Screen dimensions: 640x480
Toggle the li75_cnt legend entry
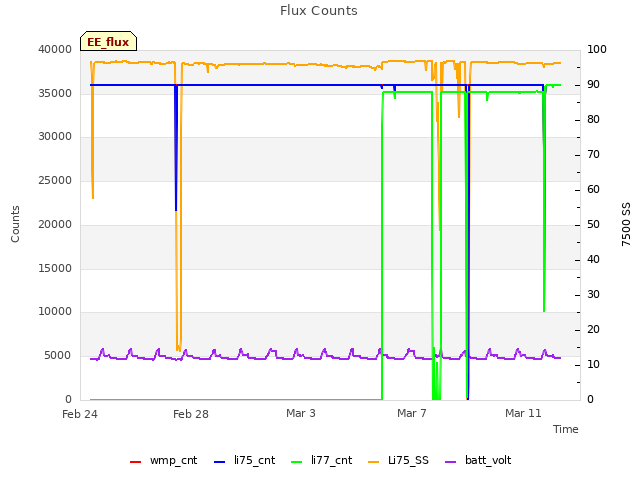click(244, 460)
